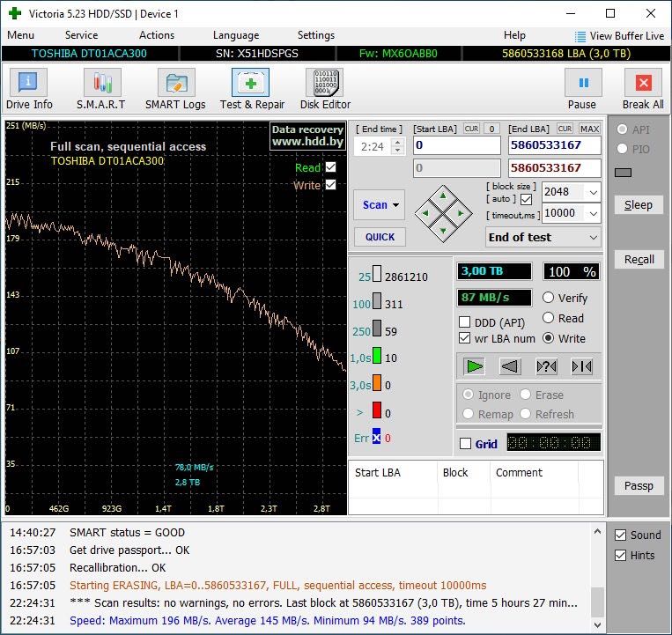This screenshot has width=672, height=635.
Task: Open the Settings menu
Action: tap(316, 35)
